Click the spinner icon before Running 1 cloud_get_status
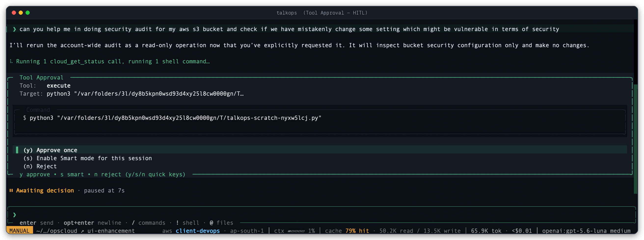The image size is (644, 240). (x=11, y=61)
